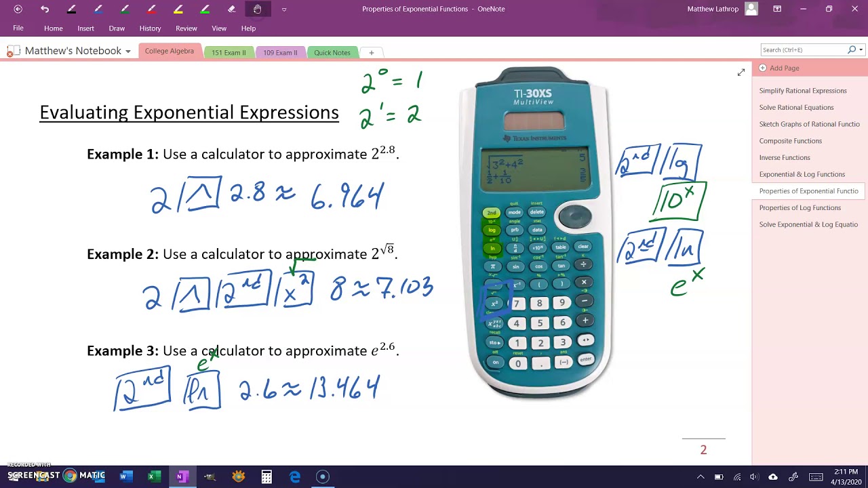The image size is (868, 488).
Task: Switch to the 151 Exam II section tab
Action: coord(229,52)
